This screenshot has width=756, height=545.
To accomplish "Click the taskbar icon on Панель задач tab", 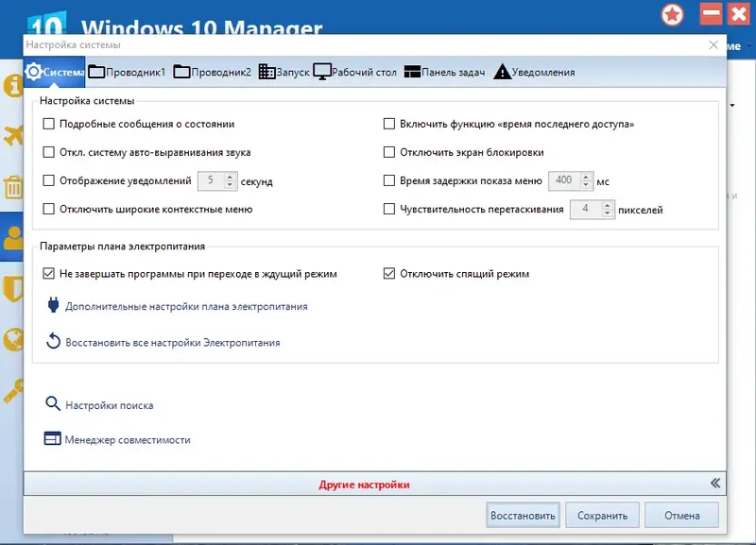I will (x=412, y=72).
